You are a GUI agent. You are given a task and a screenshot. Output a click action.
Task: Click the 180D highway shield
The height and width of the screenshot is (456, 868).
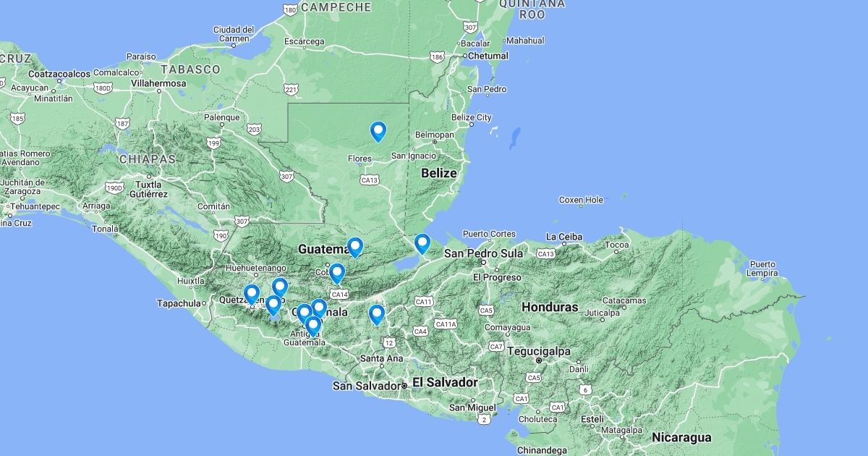(103, 88)
